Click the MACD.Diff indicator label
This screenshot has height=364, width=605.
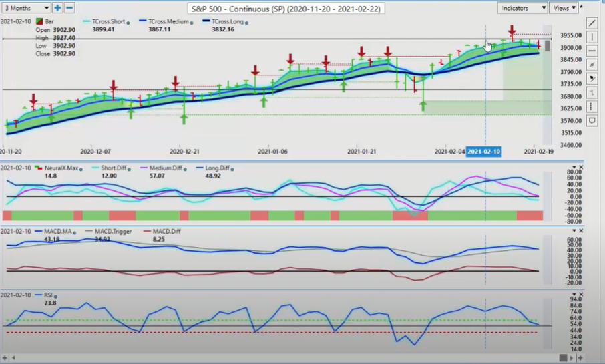point(166,232)
